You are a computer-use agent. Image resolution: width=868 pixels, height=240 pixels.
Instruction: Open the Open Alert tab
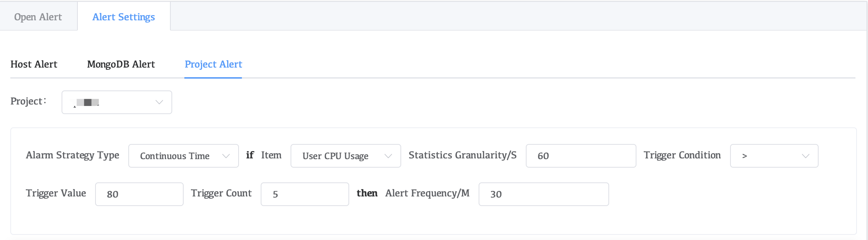38,17
